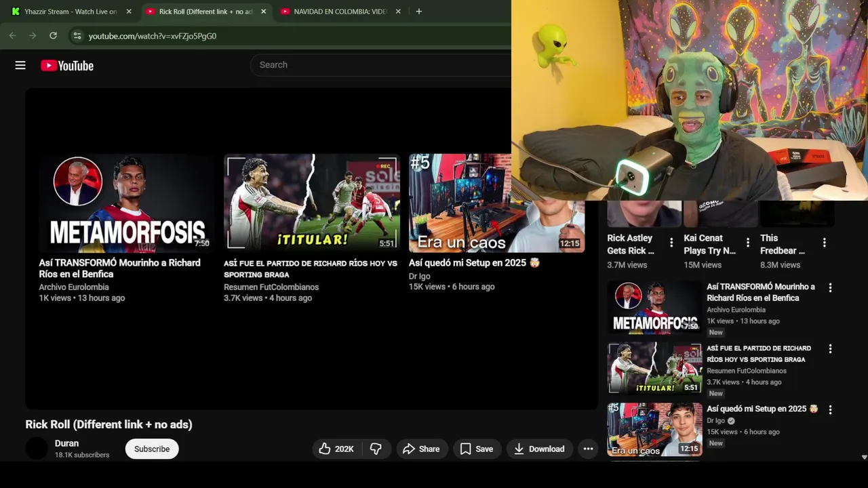Open sidebar Era un caos thumbnail

654,429
